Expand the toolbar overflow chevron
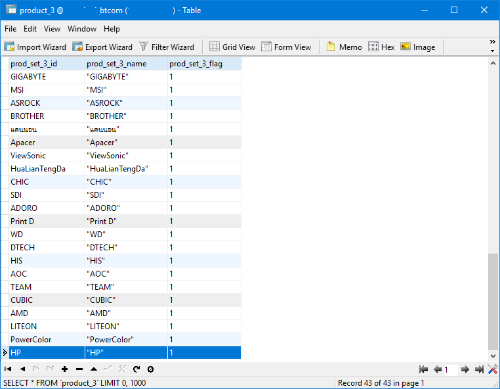 (492, 42)
